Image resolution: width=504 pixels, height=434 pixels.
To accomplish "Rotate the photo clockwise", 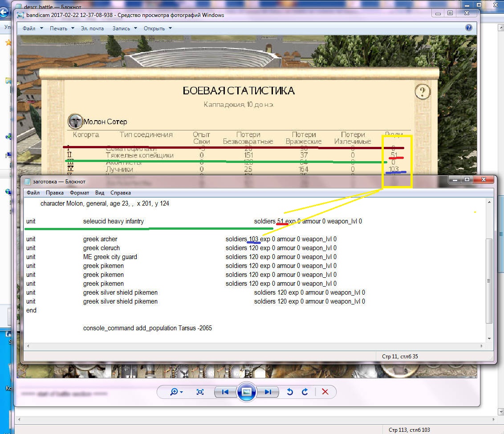I will click(305, 392).
